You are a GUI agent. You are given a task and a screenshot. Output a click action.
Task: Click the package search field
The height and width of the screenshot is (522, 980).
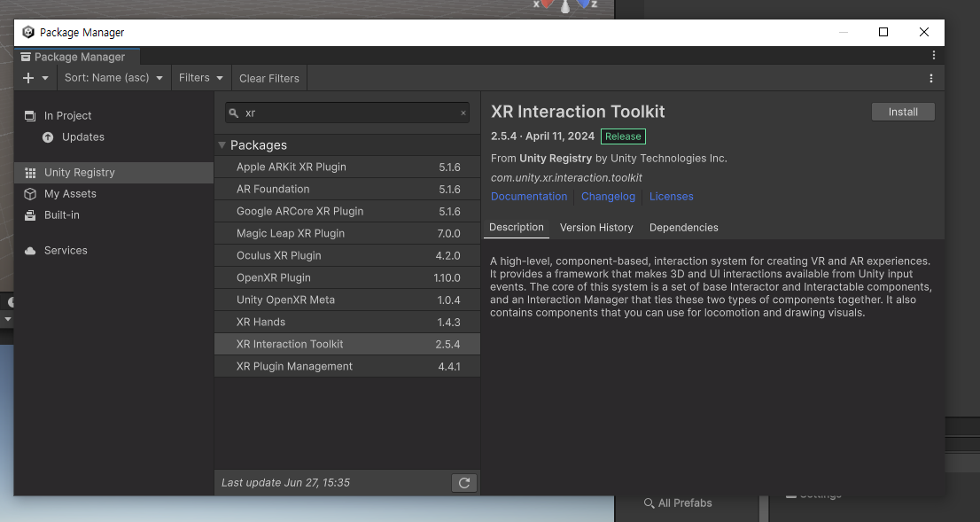(346, 113)
